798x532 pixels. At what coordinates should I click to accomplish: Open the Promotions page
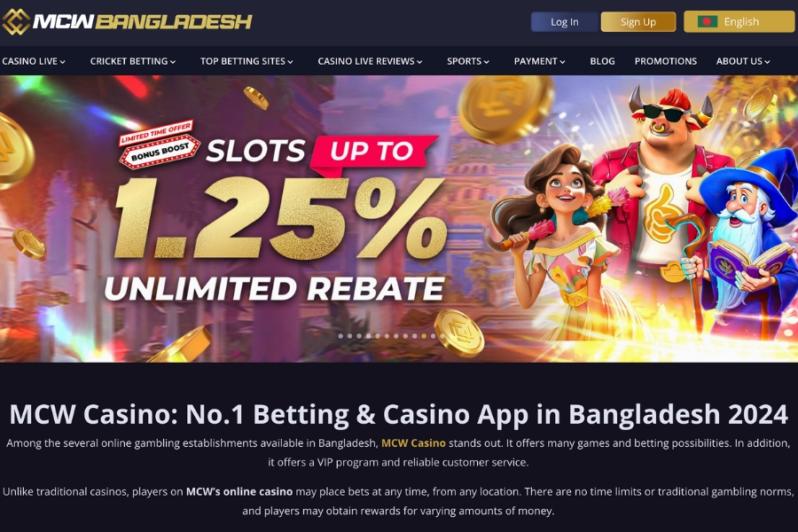(665, 61)
